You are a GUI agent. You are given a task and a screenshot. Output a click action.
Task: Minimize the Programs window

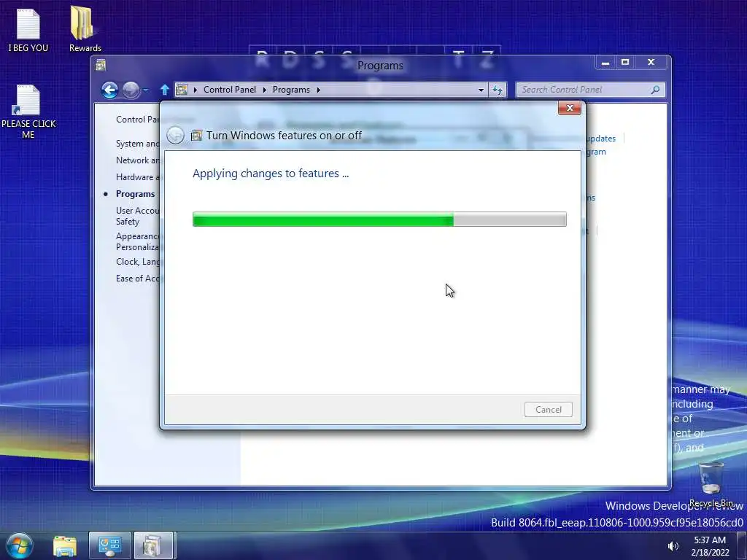click(x=605, y=63)
